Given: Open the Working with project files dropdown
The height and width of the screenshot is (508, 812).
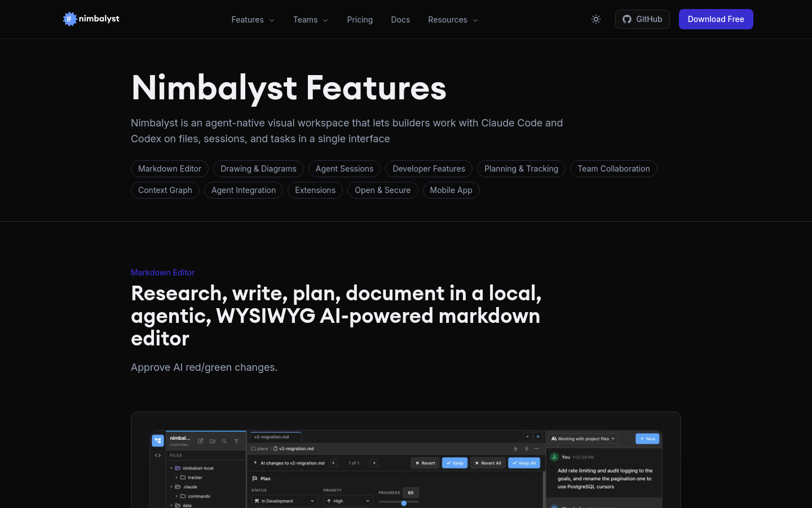Looking at the screenshot, I should coord(584,439).
